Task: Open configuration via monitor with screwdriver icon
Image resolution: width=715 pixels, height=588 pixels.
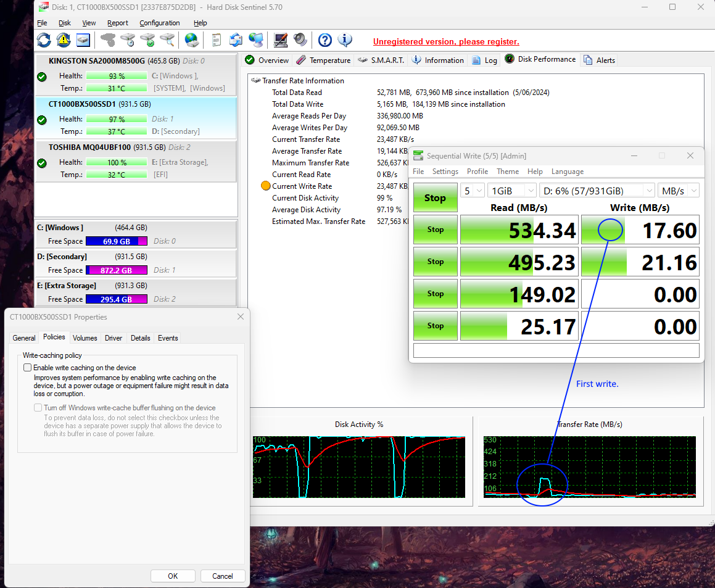Action: [x=281, y=40]
